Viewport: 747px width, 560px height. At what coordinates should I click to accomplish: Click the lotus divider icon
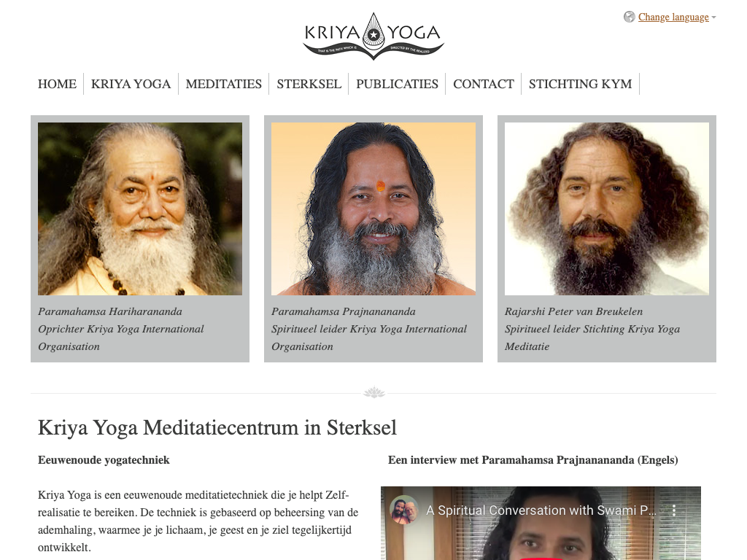click(374, 392)
